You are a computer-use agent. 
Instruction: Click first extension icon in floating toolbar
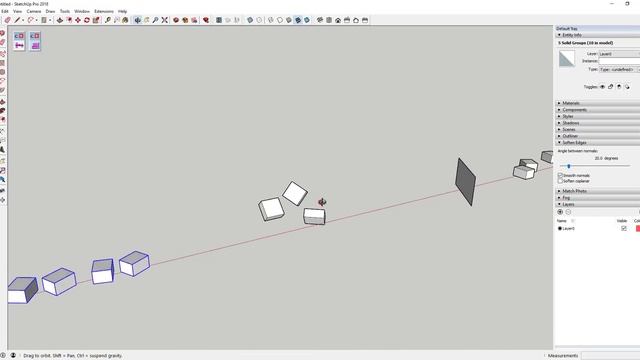[x=19, y=41]
